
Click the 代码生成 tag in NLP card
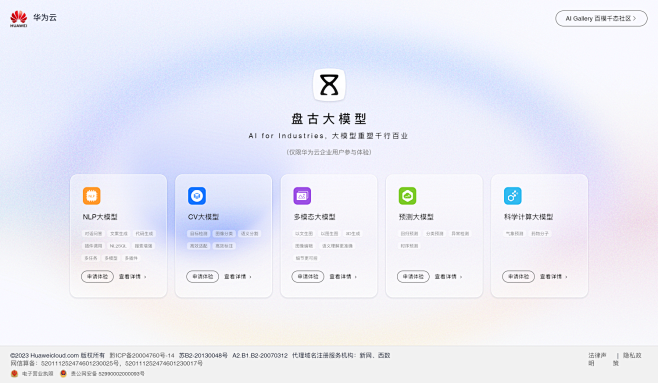pyautogui.click(x=144, y=234)
